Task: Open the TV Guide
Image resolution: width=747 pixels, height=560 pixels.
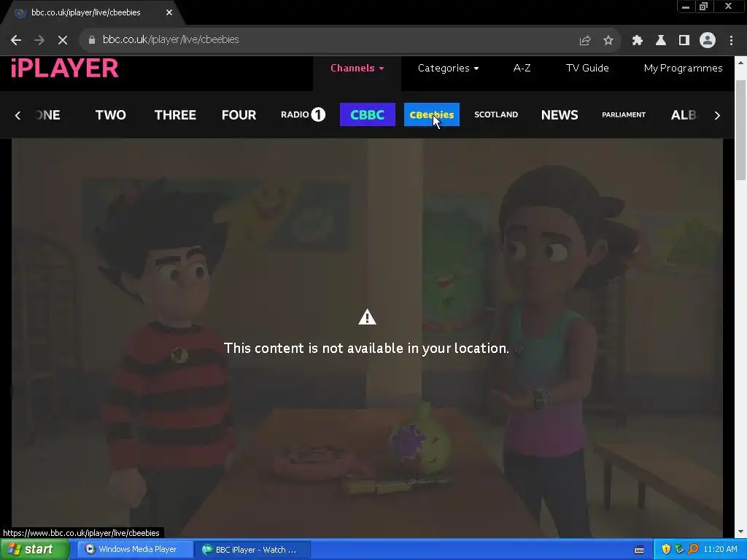Action: tap(587, 68)
